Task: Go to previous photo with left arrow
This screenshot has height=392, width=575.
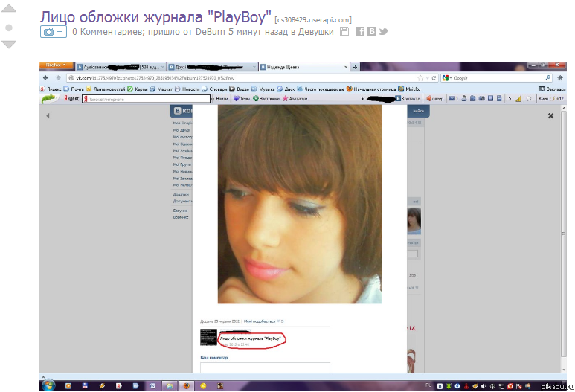Action: tap(48, 115)
